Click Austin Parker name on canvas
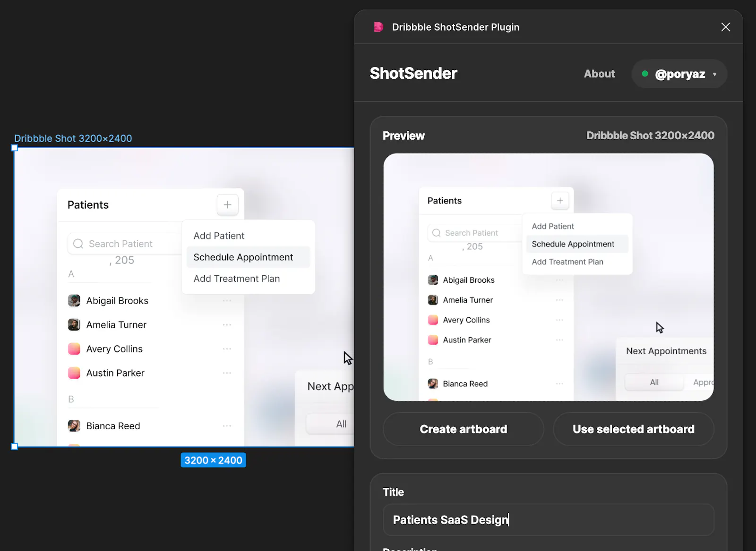Viewport: 756px width, 551px height. pyautogui.click(x=115, y=373)
